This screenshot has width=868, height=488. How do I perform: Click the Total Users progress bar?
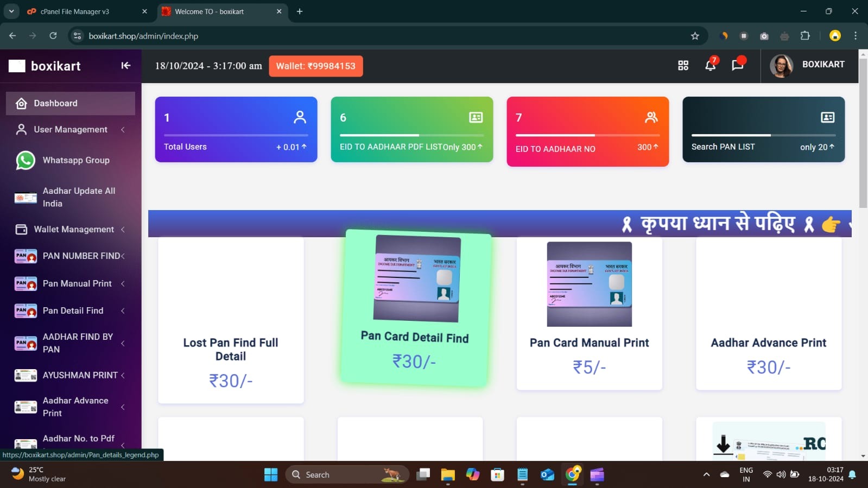click(x=236, y=135)
